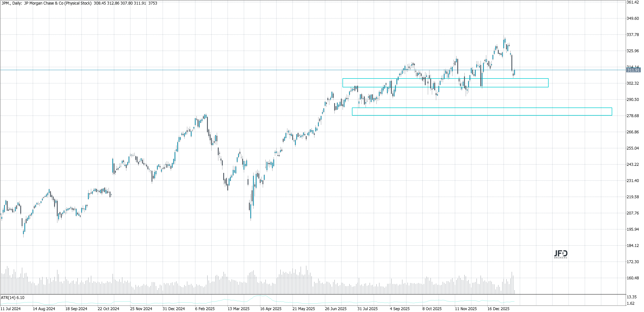Click the 1.62 ATR scale value

tap(631, 303)
